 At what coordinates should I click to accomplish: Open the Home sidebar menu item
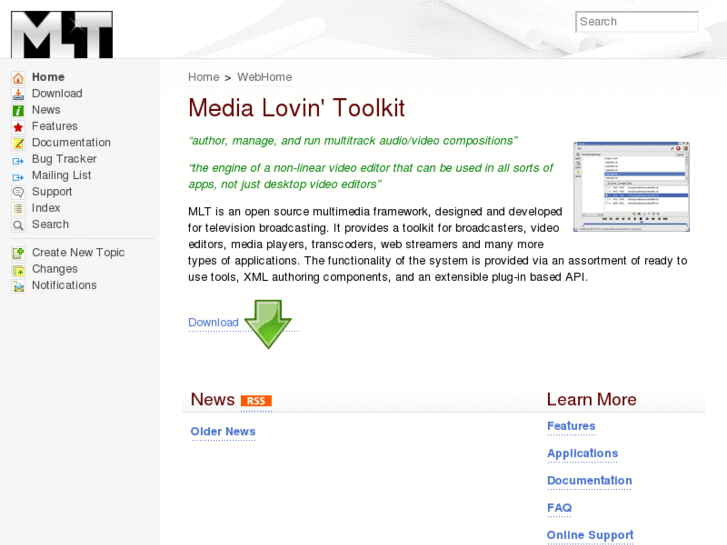[48, 77]
